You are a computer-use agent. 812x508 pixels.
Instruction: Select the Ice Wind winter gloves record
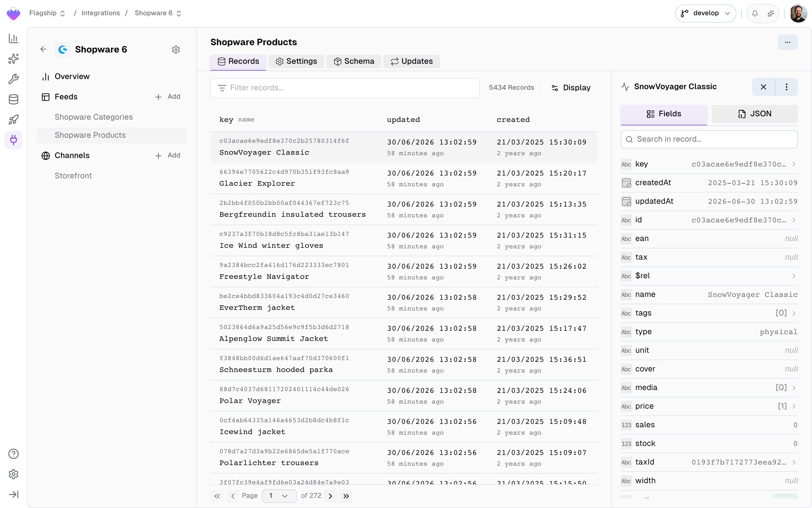(404, 240)
